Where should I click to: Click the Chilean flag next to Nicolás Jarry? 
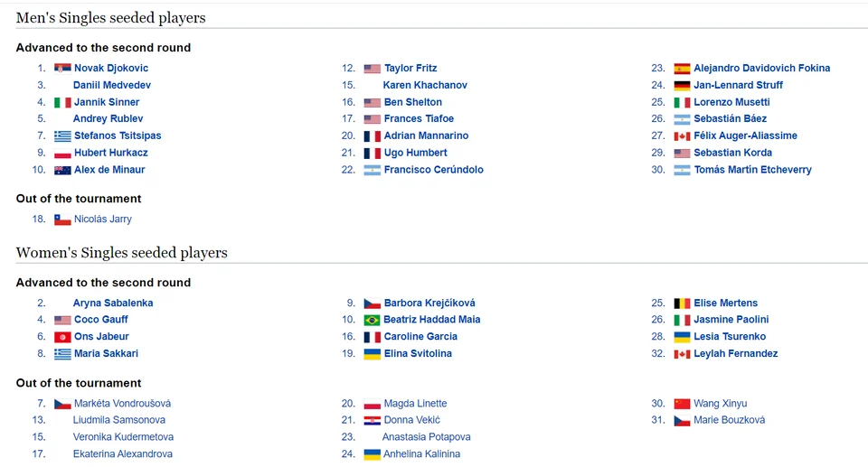point(62,219)
